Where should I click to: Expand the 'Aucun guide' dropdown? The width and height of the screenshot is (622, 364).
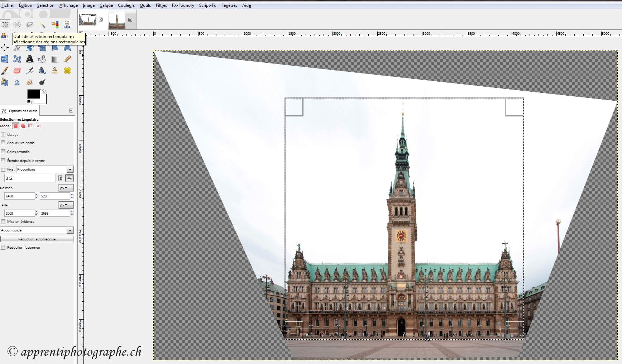click(70, 230)
